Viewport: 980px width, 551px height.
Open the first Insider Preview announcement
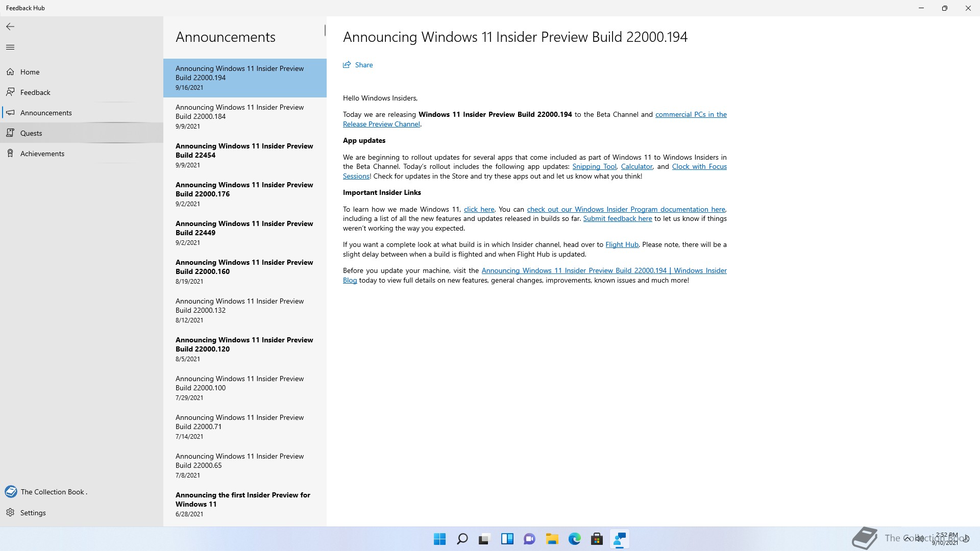click(245, 505)
